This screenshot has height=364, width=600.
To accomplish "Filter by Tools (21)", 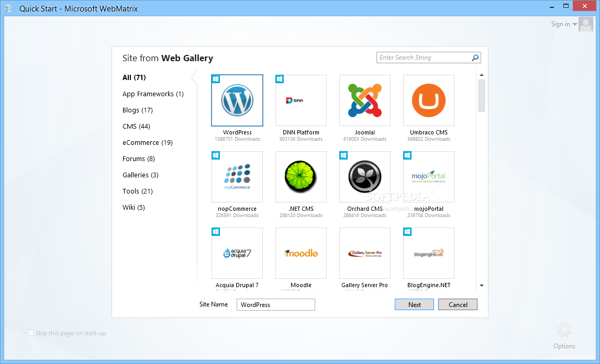I will (137, 191).
